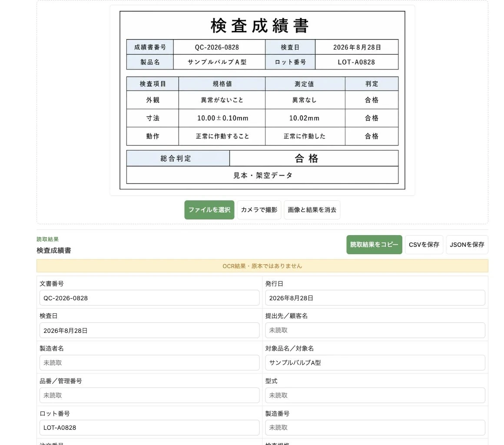Select the empty 製造者名 field
504x445 pixels.
(149, 363)
